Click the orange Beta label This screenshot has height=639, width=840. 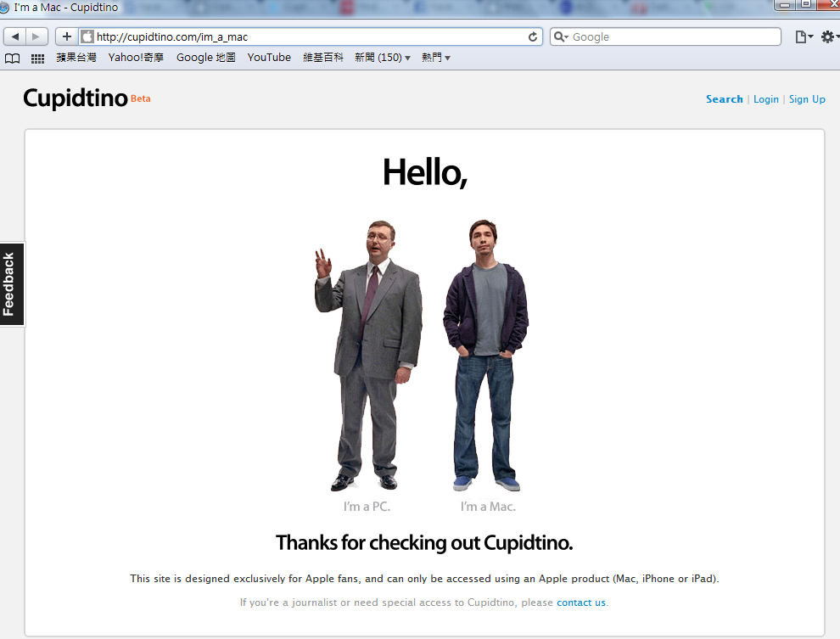click(x=140, y=98)
